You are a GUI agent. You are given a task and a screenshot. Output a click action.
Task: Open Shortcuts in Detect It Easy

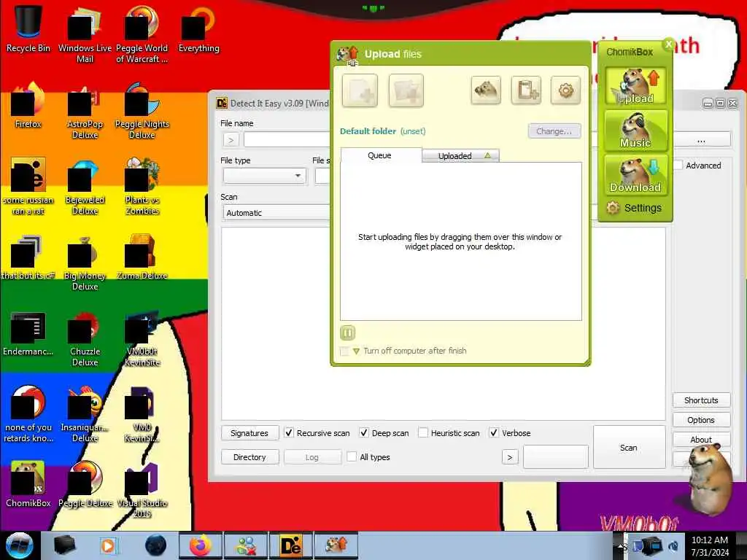(701, 400)
